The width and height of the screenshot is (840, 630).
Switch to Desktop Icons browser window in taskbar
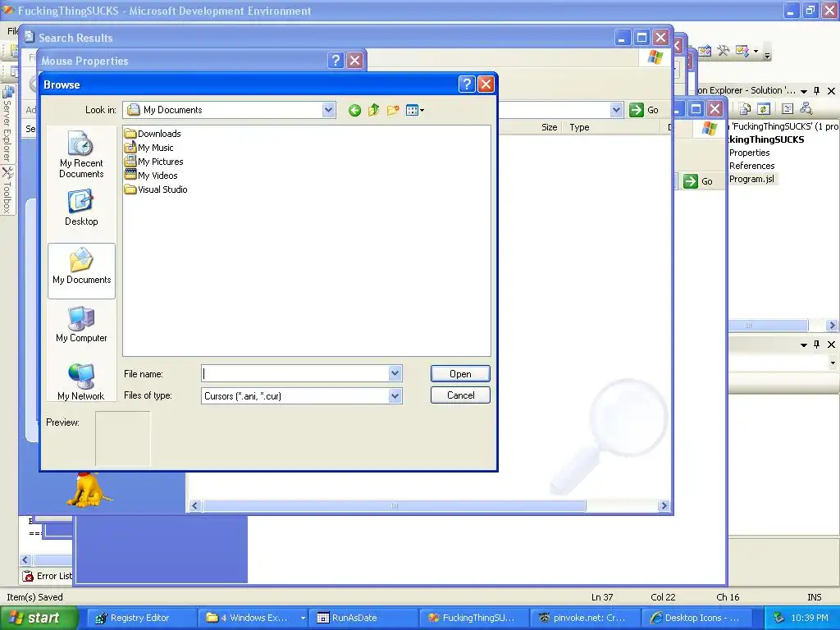696,618
